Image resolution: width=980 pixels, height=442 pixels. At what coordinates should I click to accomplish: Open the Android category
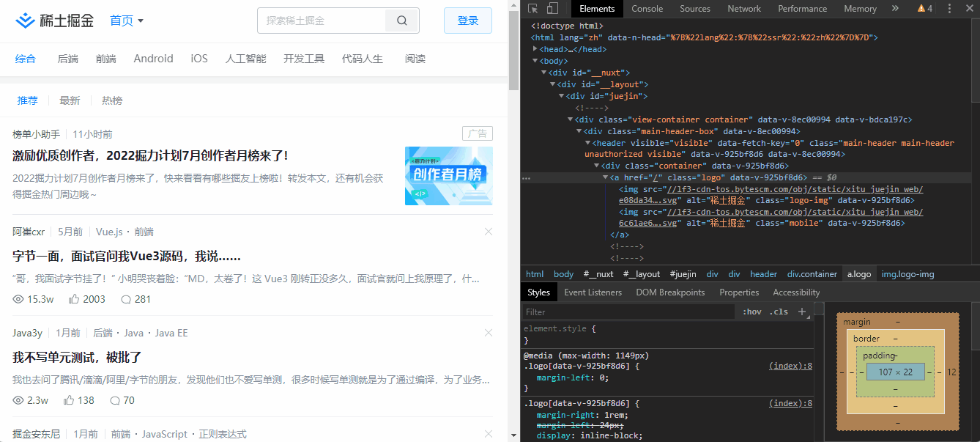pos(154,59)
